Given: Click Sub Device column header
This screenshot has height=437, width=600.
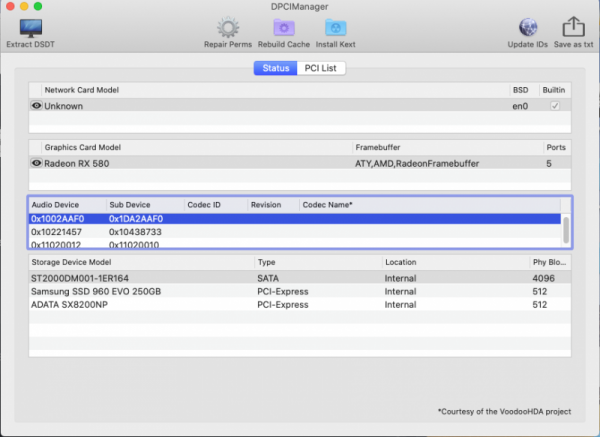Looking at the screenshot, I should pyautogui.click(x=130, y=205).
